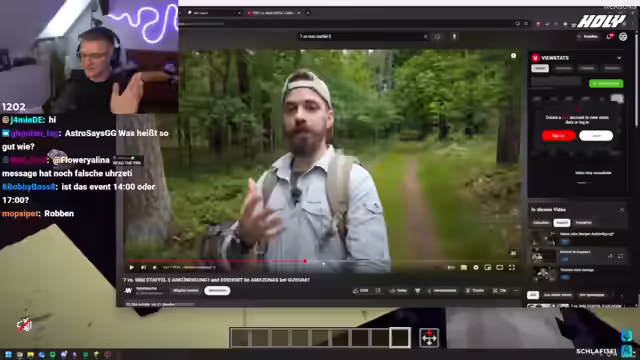Click the search magnifier button
This screenshot has width=640, height=360.
tap(438, 37)
